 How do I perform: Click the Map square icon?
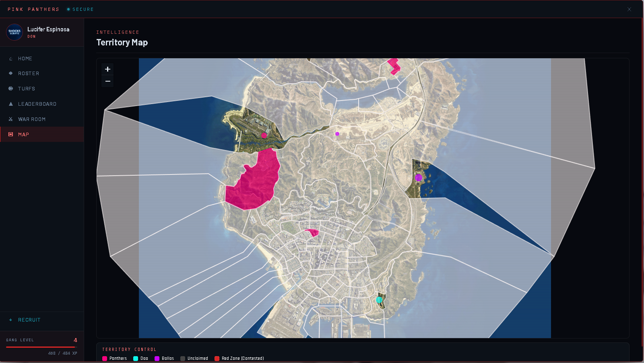11,134
